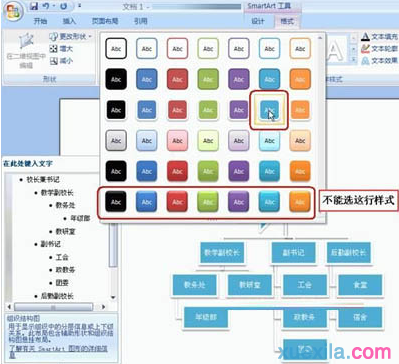Select 校长兼书记 bullet in text pane
Image resolution: width=399 pixels, height=364 pixels.
(43, 179)
